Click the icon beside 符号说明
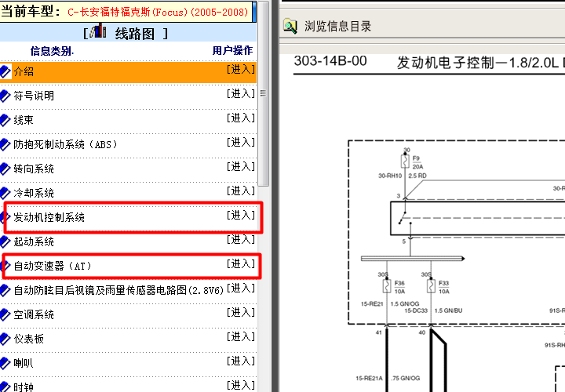This screenshot has width=565, height=392. click(x=5, y=96)
